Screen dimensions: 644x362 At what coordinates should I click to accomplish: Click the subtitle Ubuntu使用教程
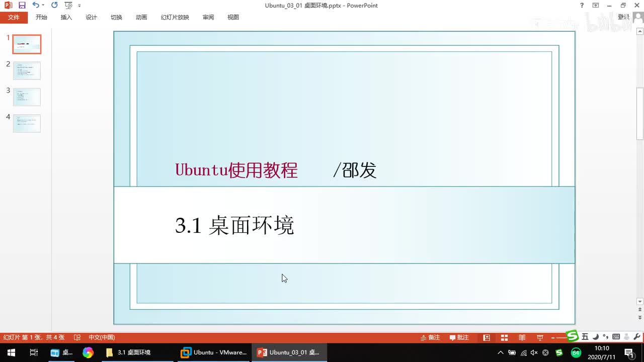pos(236,170)
